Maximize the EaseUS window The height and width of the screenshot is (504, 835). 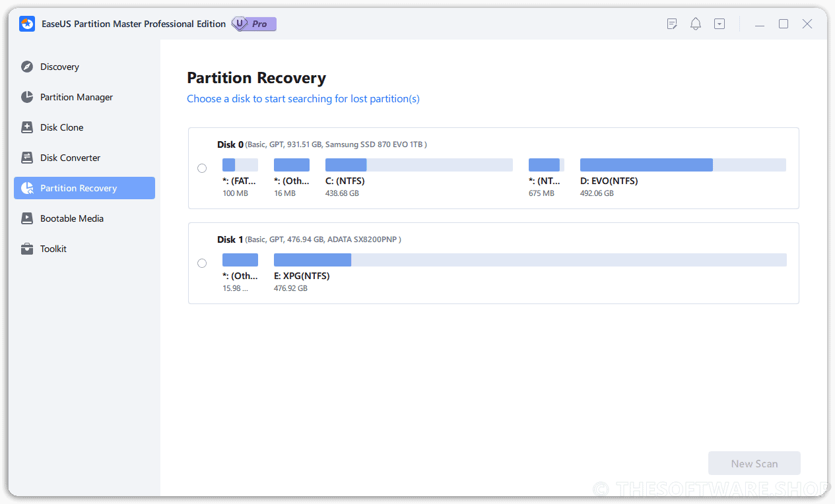[x=784, y=24]
